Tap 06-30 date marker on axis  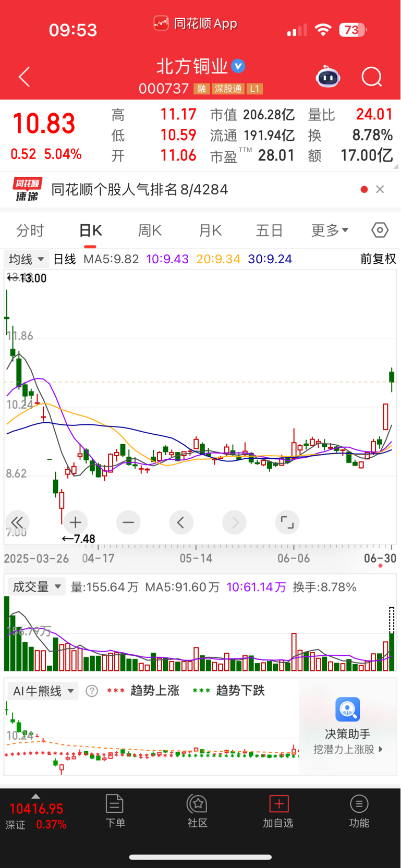pyautogui.click(x=380, y=558)
